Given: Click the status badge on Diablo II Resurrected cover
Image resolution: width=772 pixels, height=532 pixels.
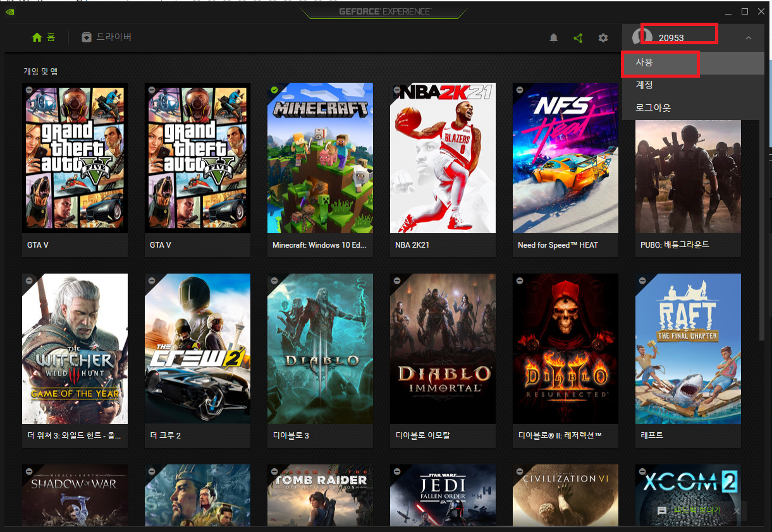Looking at the screenshot, I should [520, 281].
